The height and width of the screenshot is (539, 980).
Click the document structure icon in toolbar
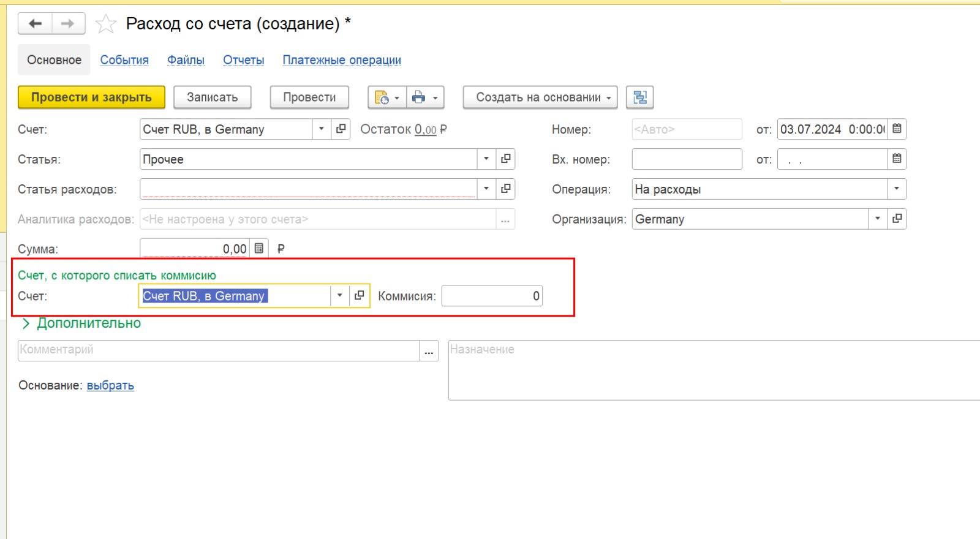click(639, 97)
